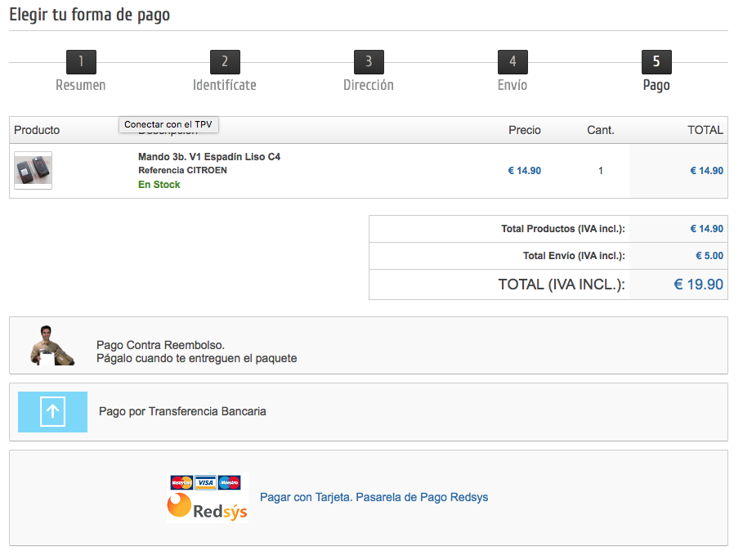Click the TOTAL (IVA INCL.) amount € 19.90
This screenshot has width=743, height=560.
click(698, 284)
